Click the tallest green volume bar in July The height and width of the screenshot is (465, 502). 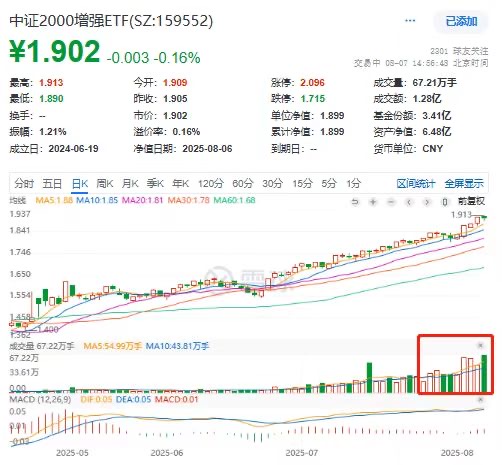[369, 377]
